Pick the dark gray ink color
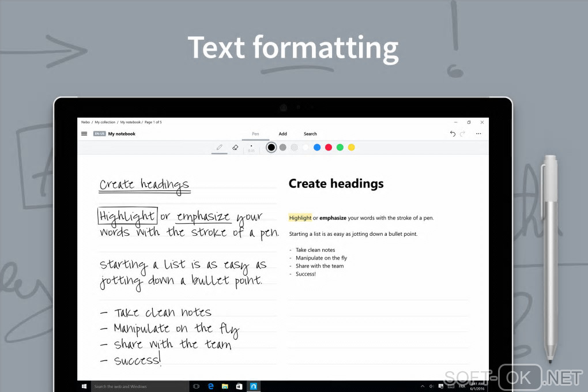This screenshot has height=392, width=588. click(282, 148)
